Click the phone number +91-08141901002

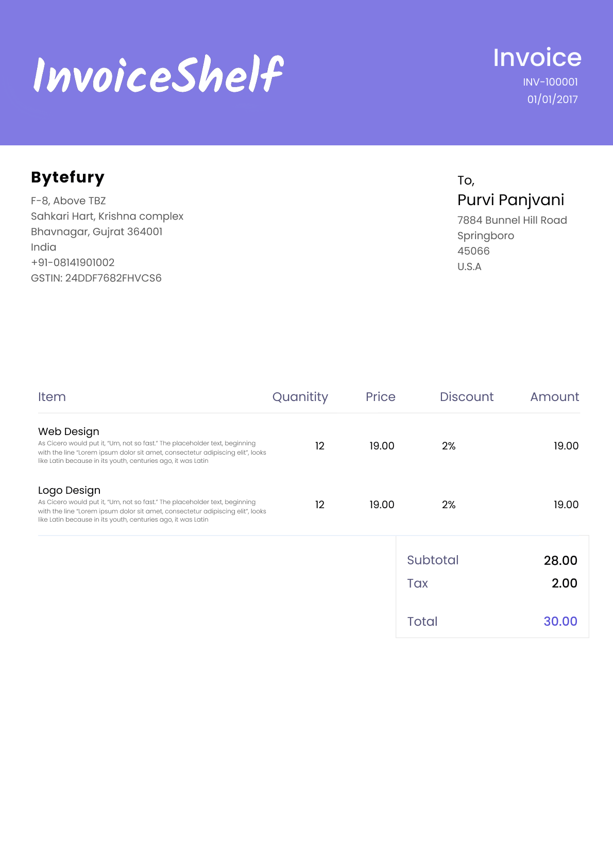[x=73, y=263]
